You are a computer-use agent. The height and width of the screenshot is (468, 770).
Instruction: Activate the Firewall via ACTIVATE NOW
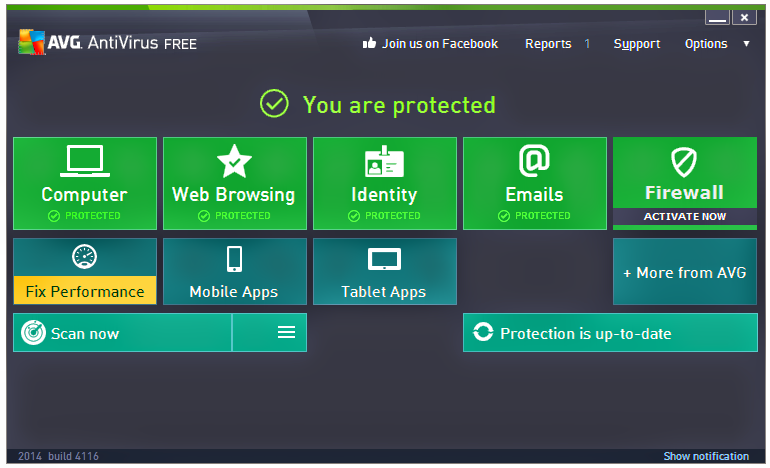(x=685, y=217)
